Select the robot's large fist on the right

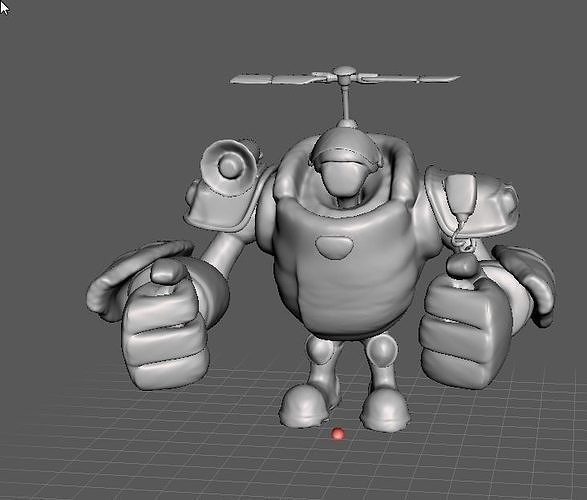point(466,330)
